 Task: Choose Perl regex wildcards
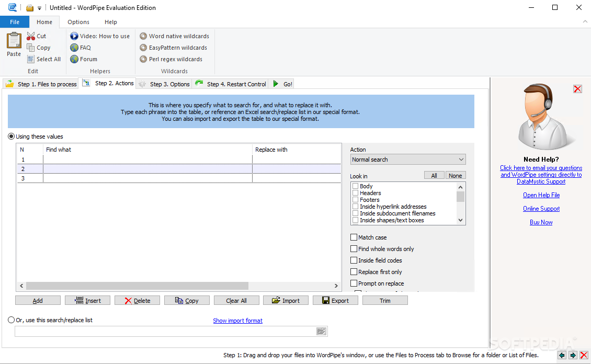pos(171,59)
